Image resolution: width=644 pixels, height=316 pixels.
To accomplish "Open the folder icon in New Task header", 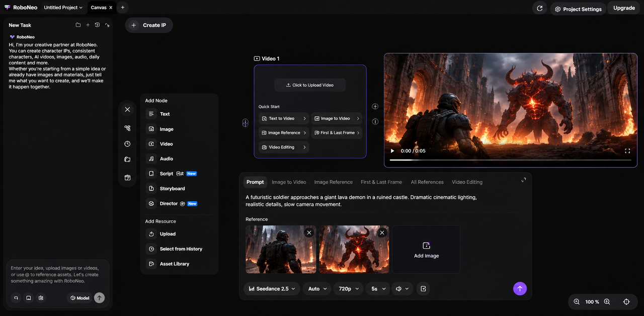I will pyautogui.click(x=78, y=25).
